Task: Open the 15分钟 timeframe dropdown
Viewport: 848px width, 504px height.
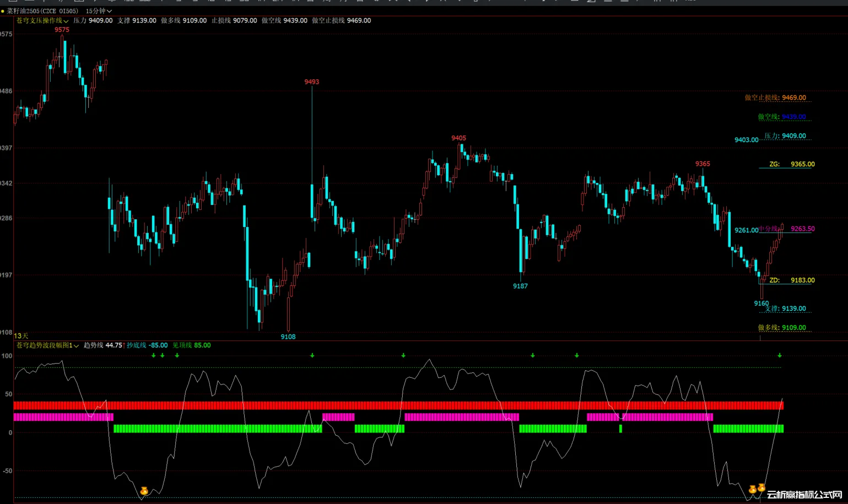Action: (99, 11)
